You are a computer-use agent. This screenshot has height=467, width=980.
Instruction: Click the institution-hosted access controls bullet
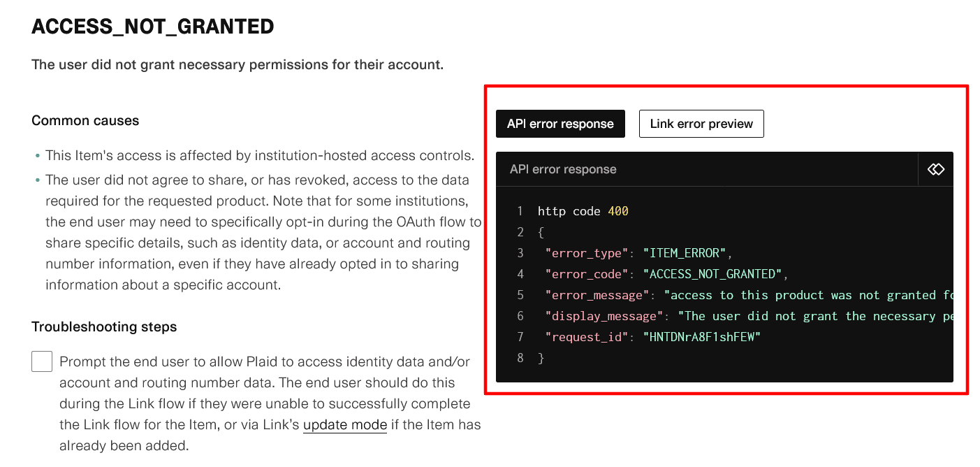pos(260,155)
